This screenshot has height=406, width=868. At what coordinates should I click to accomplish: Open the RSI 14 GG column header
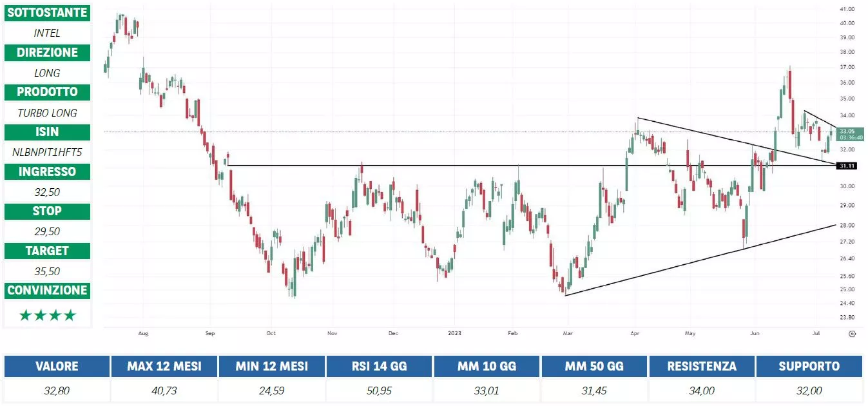click(380, 366)
